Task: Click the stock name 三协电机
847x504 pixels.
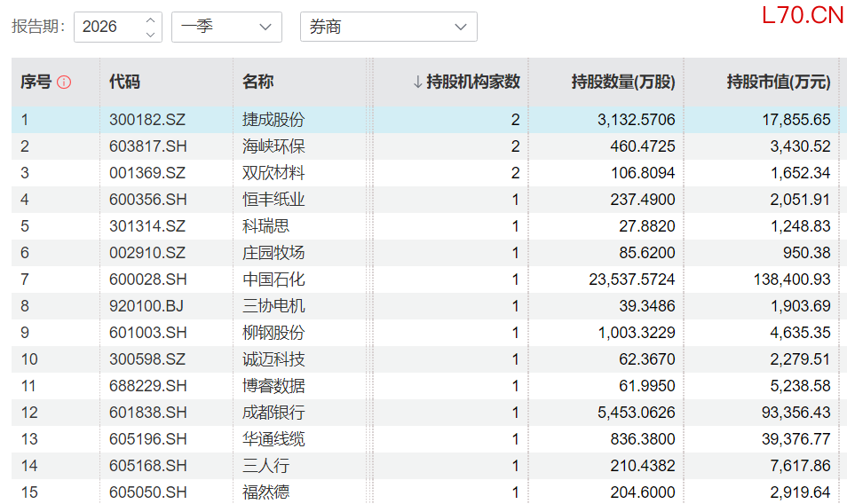Action: [273, 306]
